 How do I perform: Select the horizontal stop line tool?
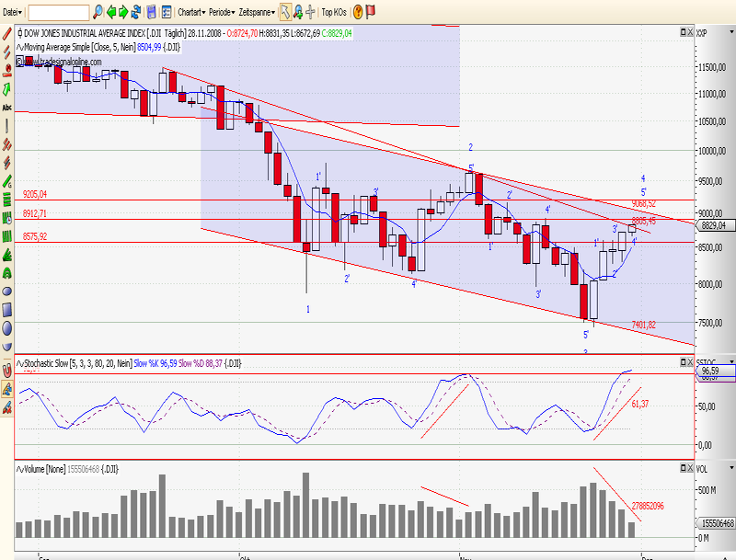[x=7, y=71]
